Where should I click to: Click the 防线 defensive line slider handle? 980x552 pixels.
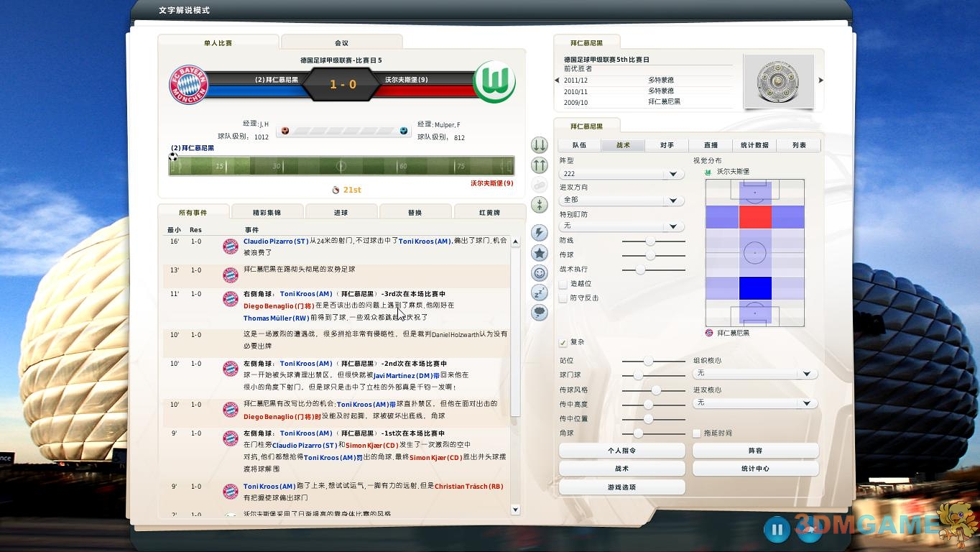[650, 241]
